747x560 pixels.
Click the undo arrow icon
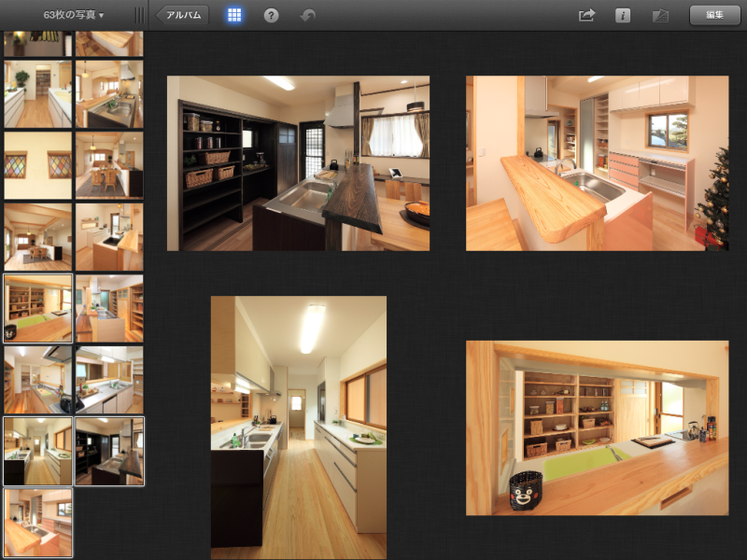307,15
